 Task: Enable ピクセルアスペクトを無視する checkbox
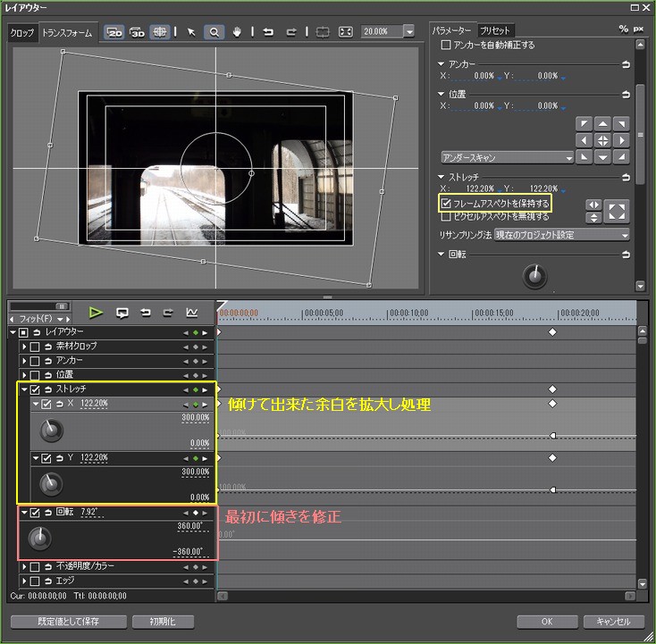(447, 217)
